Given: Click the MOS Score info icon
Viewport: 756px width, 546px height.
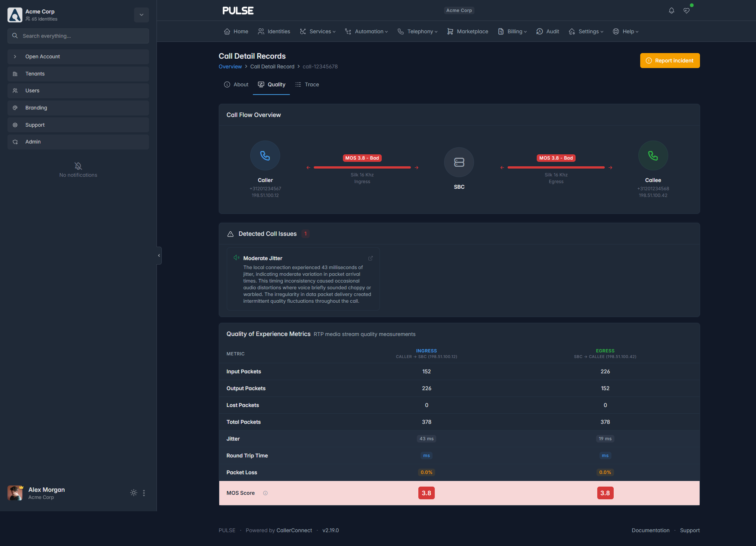Looking at the screenshot, I should pos(265,493).
